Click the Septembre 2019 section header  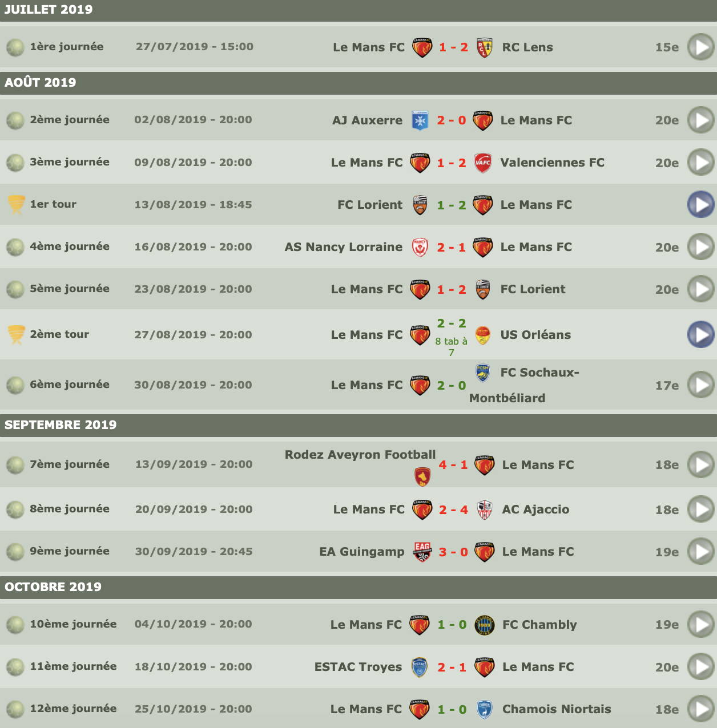coord(61,425)
